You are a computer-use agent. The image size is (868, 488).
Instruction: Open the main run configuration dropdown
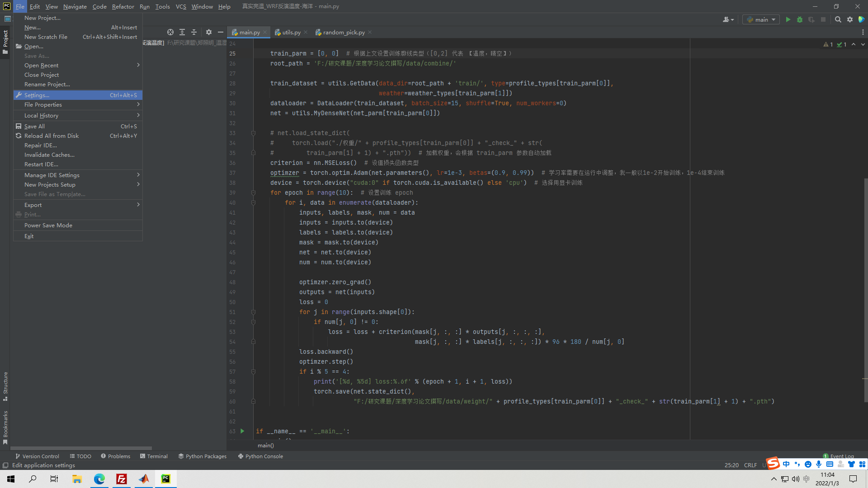[761, 19]
